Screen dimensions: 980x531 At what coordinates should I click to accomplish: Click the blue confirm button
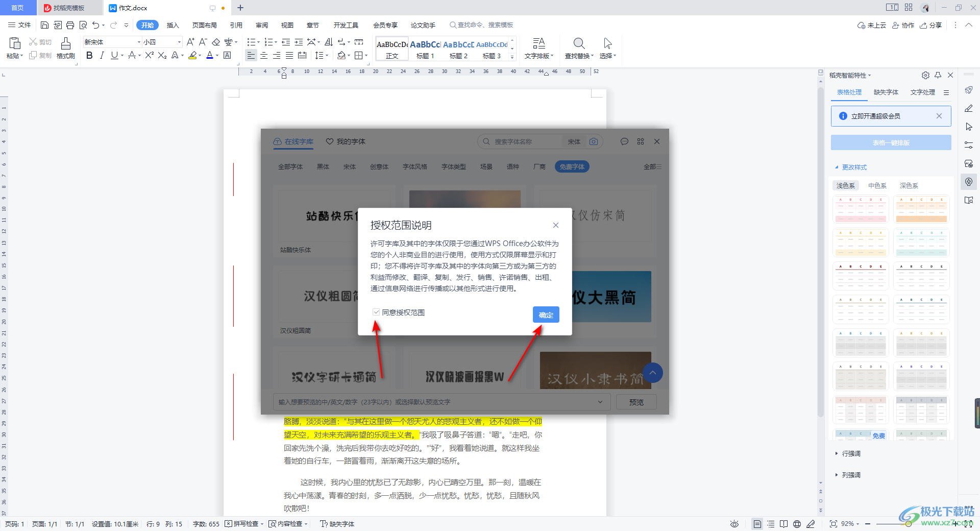(x=546, y=315)
